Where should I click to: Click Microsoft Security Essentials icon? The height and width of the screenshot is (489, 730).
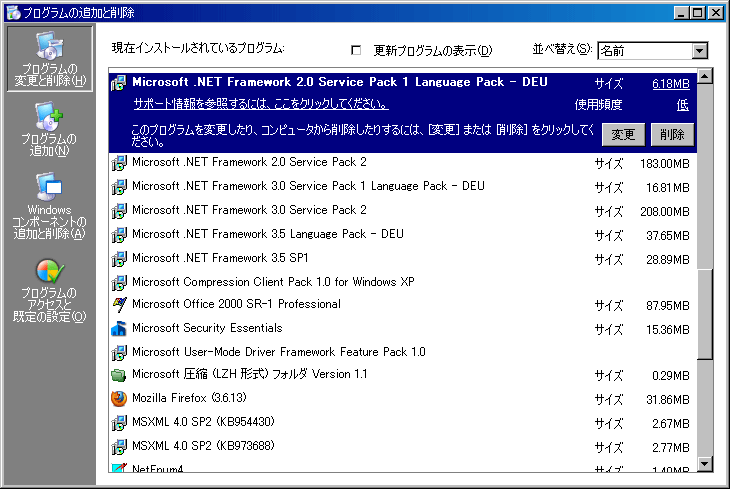(x=119, y=329)
